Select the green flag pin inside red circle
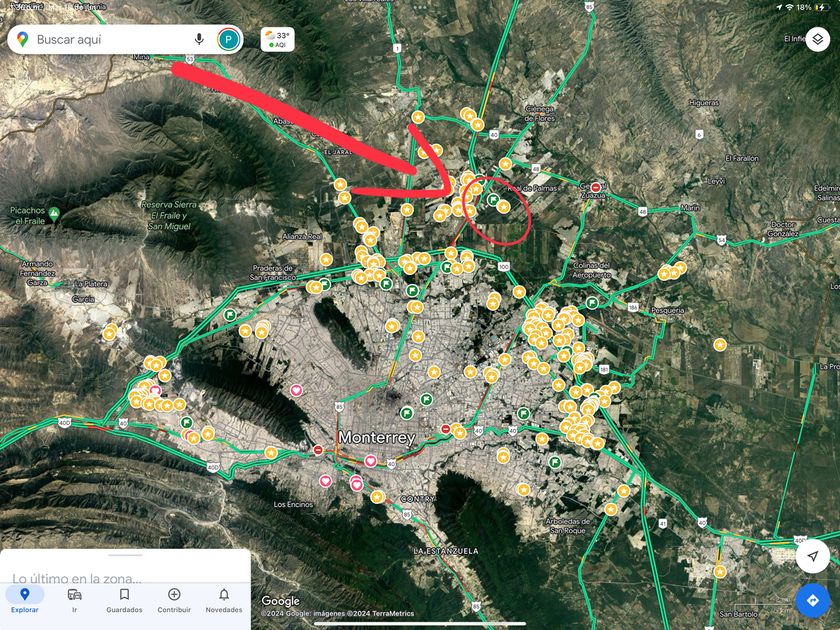 (x=492, y=200)
